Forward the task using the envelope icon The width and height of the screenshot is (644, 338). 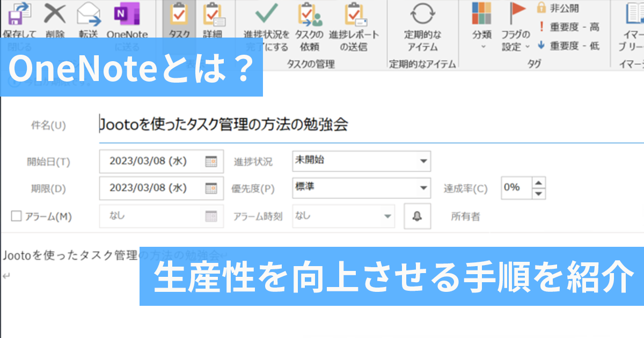coord(89,14)
